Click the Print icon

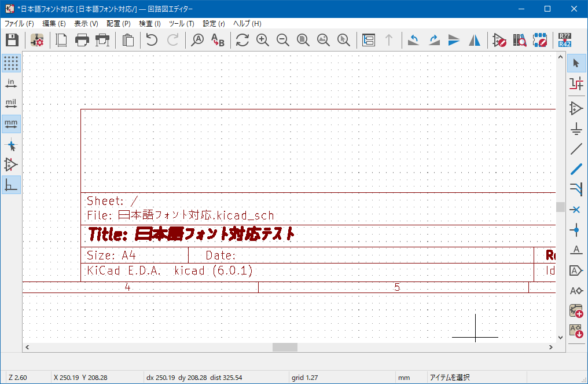tap(82, 40)
